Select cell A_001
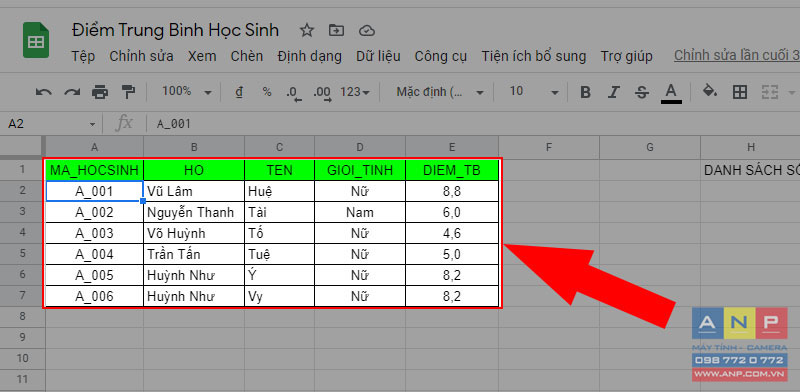800x392 pixels. coord(94,191)
